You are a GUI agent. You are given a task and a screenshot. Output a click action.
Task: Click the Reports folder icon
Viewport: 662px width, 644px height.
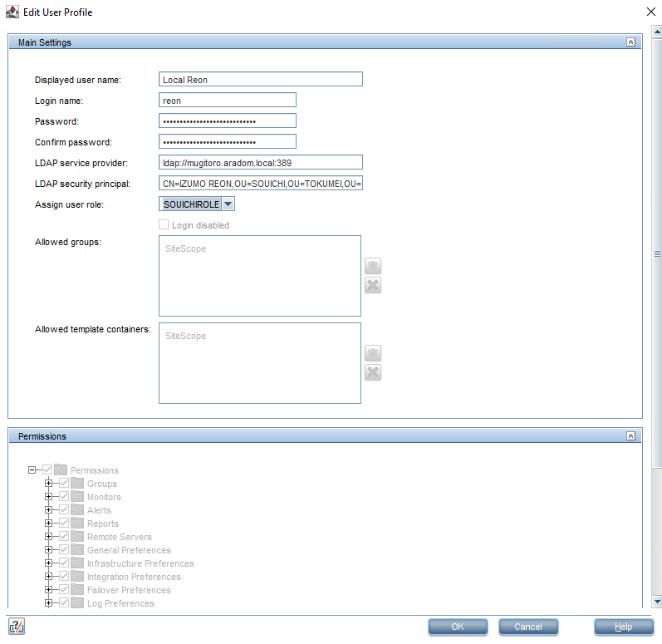pos(77,523)
